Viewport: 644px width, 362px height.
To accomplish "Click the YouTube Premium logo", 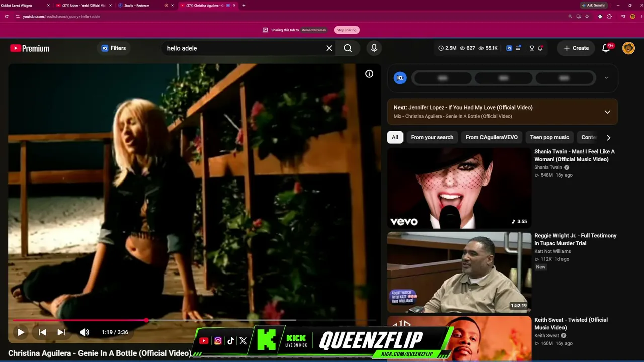I will point(30,48).
